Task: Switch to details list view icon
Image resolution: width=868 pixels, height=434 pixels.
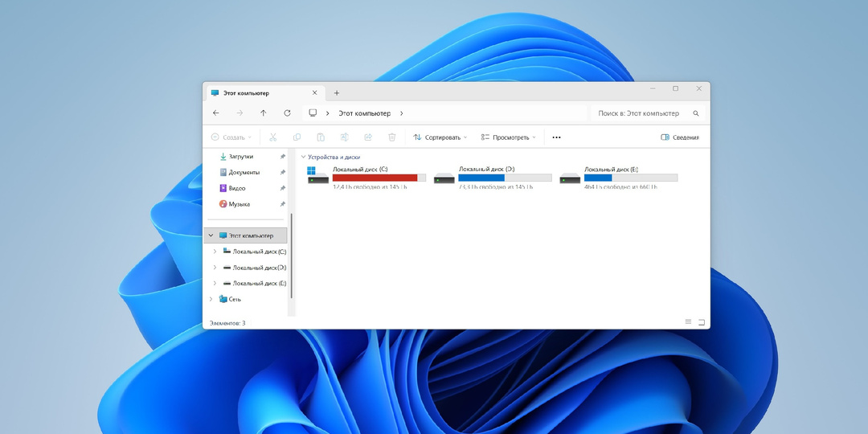Action: point(689,321)
